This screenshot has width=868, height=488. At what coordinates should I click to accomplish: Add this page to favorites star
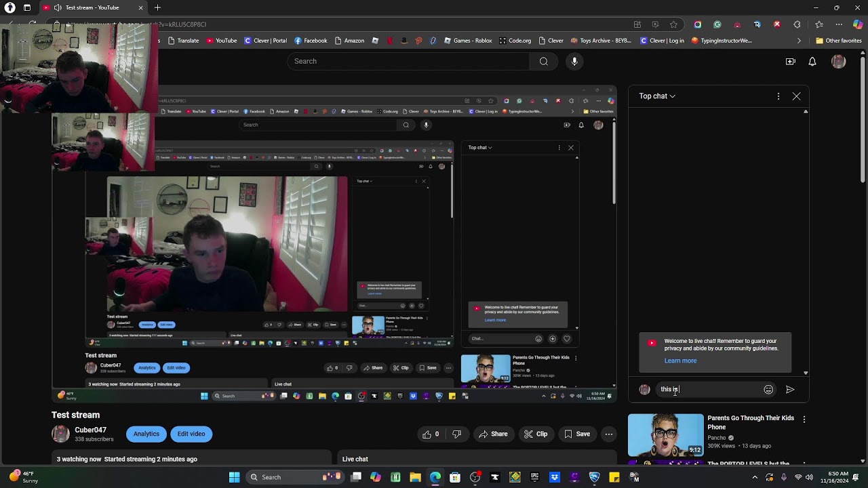tap(673, 24)
